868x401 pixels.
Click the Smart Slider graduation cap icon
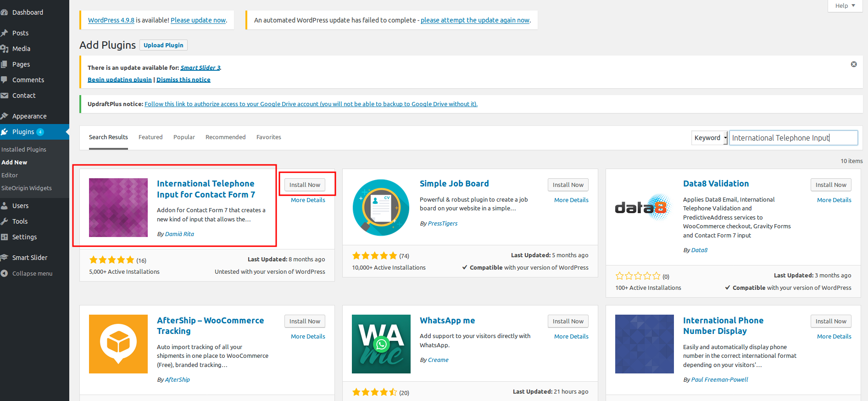tap(4, 258)
